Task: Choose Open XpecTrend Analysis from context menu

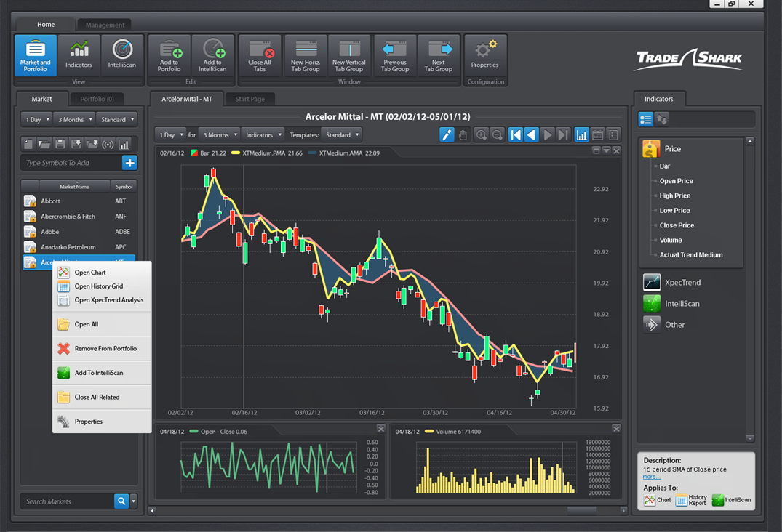Action: tap(102, 300)
